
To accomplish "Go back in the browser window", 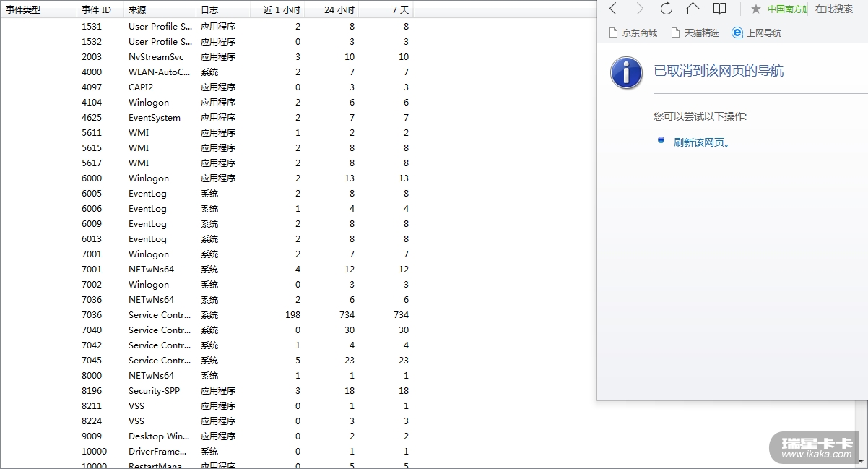I will (613, 9).
